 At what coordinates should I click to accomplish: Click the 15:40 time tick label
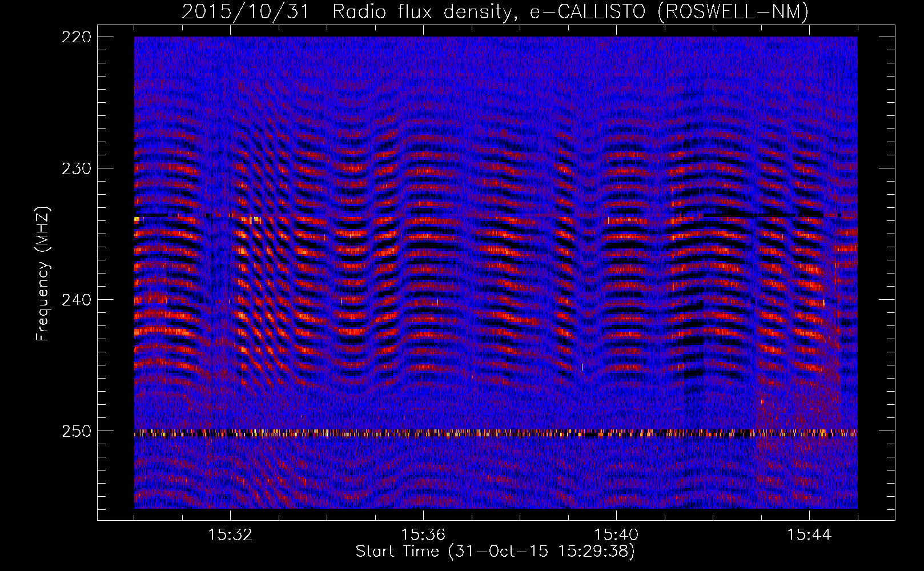pyautogui.click(x=616, y=535)
